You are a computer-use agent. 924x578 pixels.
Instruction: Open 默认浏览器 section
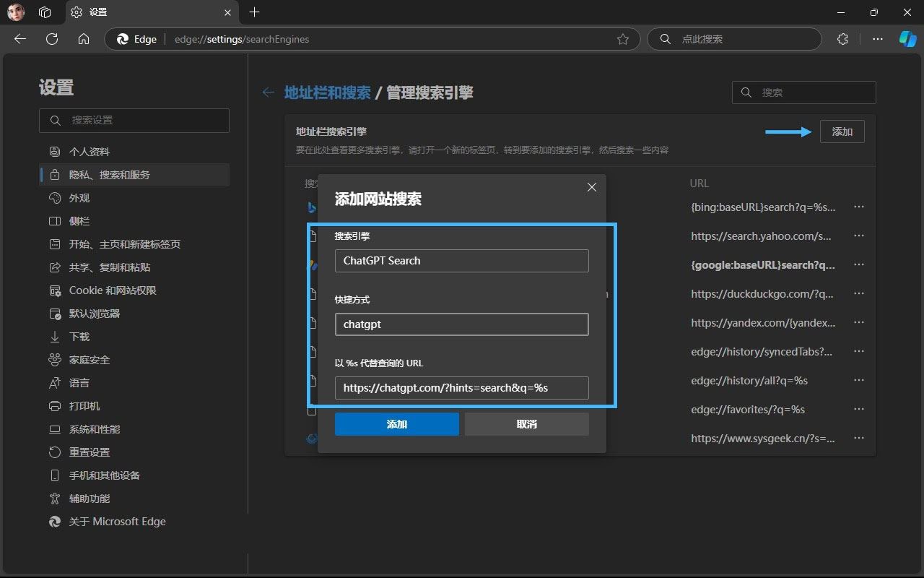point(134,314)
